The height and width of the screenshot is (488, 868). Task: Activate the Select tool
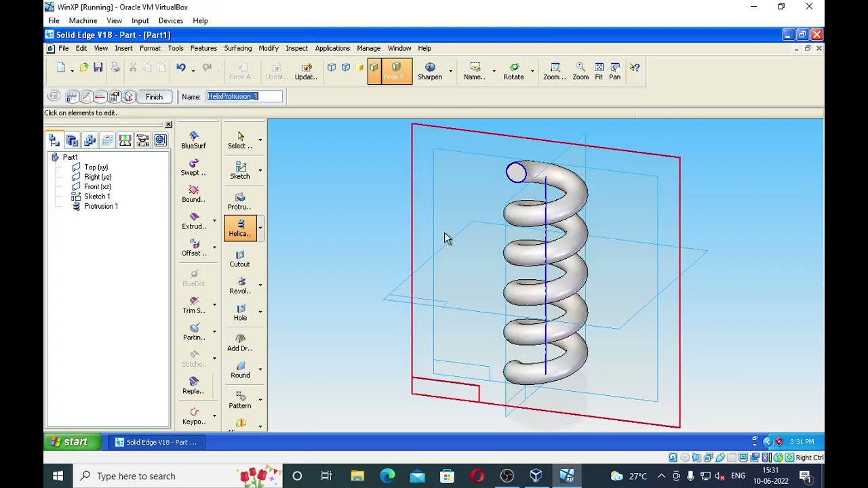[x=240, y=140]
